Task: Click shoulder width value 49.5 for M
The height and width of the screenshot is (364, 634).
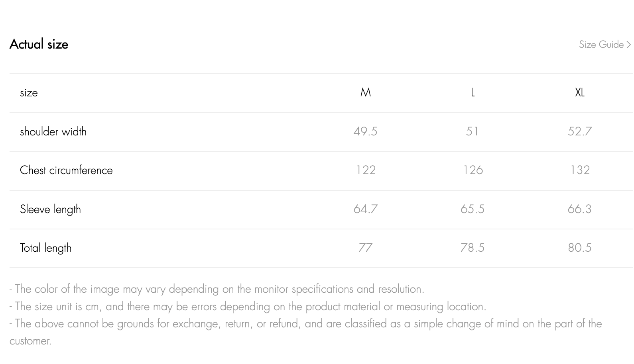Action: [365, 131]
